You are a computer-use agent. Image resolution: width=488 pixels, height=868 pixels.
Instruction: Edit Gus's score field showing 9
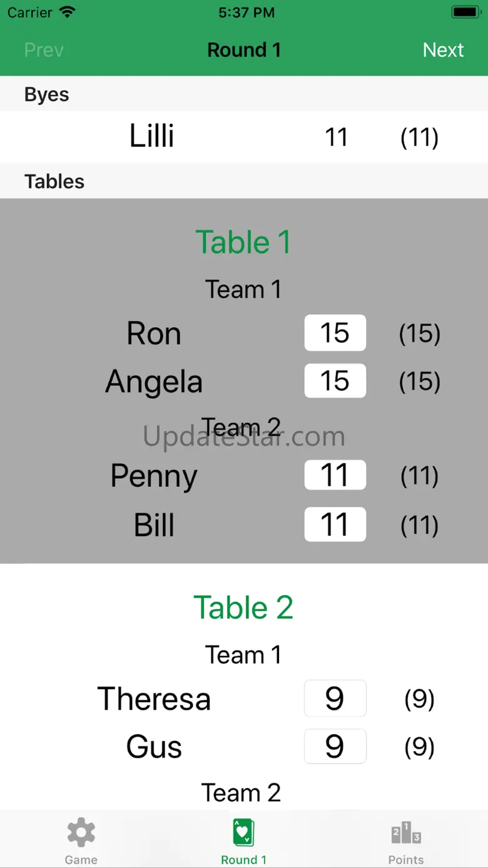coord(335,747)
